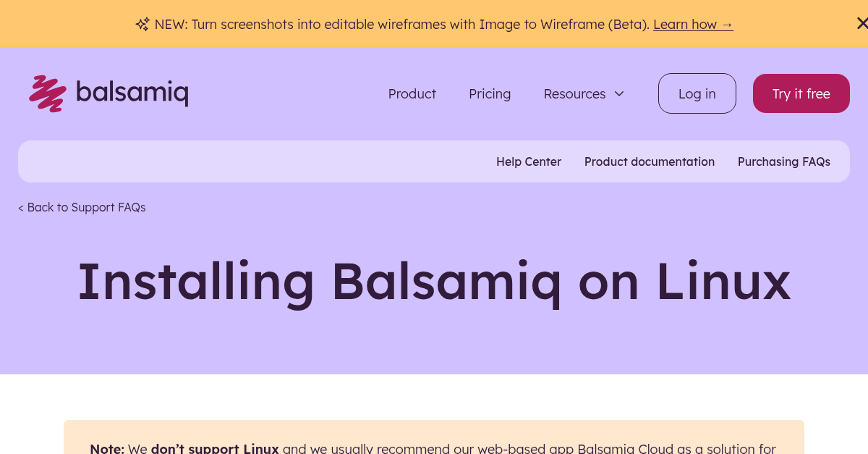Click the Installing Balsamiq on Linux heading

(x=434, y=281)
